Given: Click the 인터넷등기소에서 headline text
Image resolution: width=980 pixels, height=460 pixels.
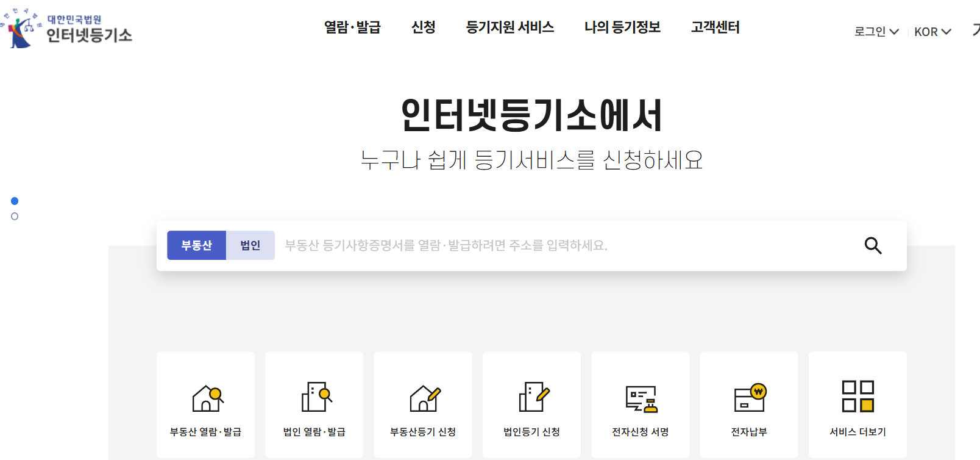Looking at the screenshot, I should tap(531, 115).
